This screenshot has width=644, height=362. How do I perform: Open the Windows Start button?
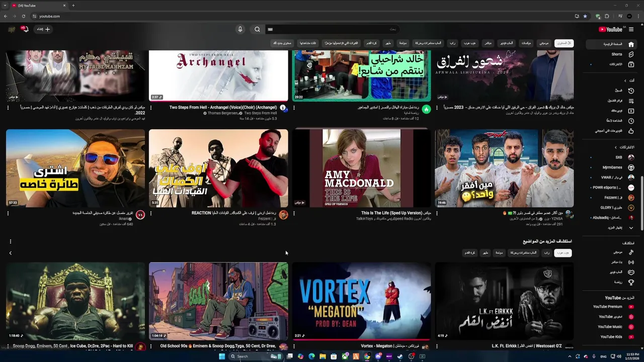pos(221,356)
